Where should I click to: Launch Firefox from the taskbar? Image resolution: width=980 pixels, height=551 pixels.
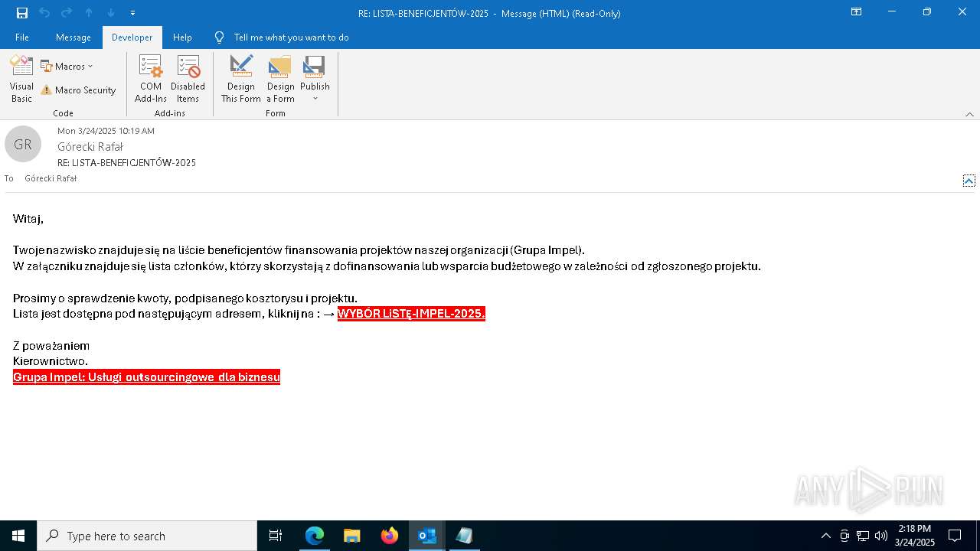[389, 536]
